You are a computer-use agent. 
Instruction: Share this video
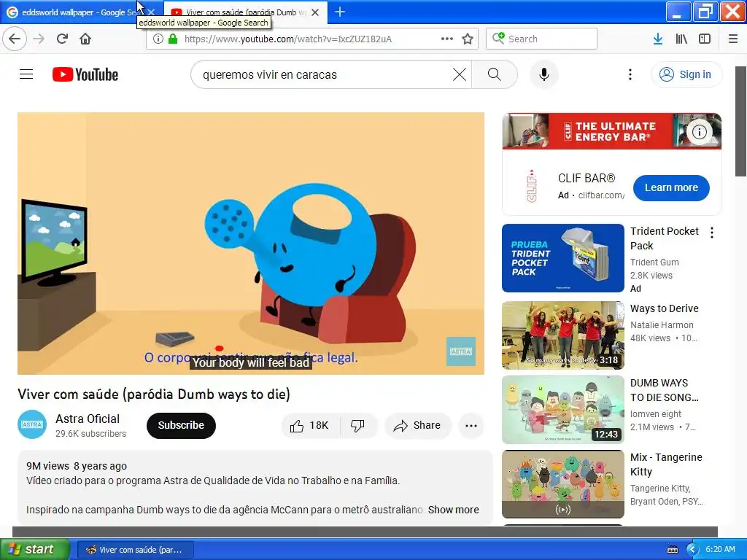point(417,425)
